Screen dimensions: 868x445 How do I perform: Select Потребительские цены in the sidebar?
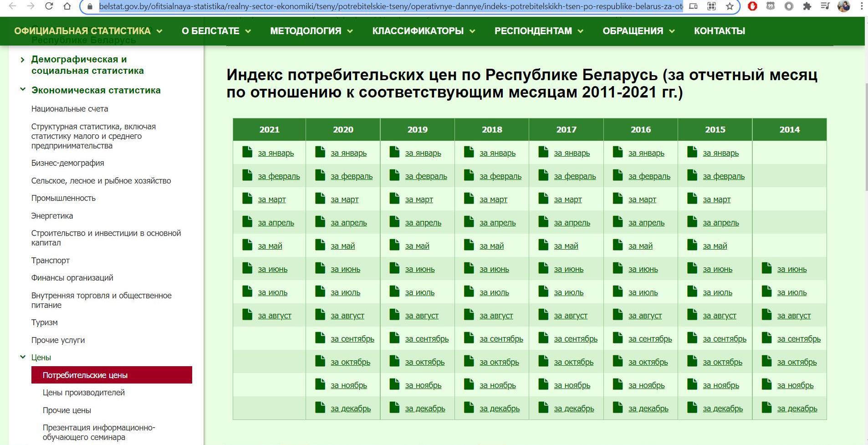[x=112, y=375]
